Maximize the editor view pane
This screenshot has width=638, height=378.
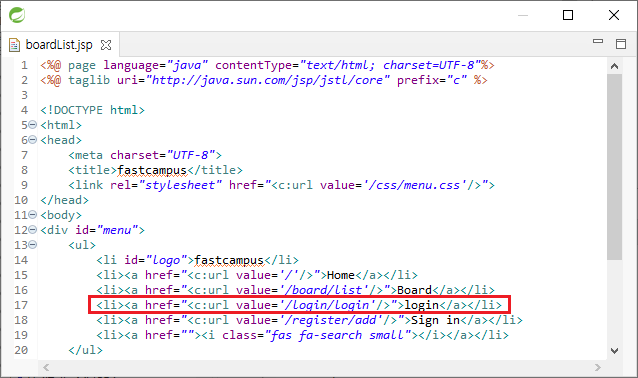621,44
